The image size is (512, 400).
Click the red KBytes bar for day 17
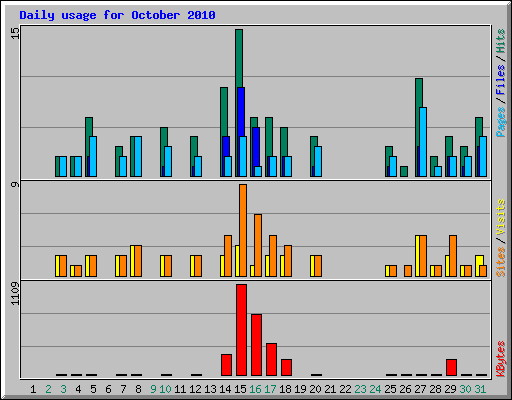pos(271,359)
